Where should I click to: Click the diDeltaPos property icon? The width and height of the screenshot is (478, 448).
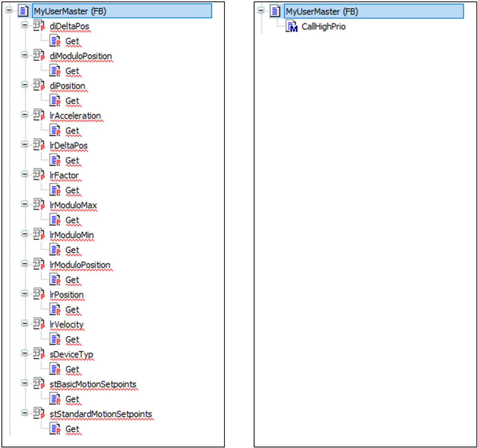[39, 26]
